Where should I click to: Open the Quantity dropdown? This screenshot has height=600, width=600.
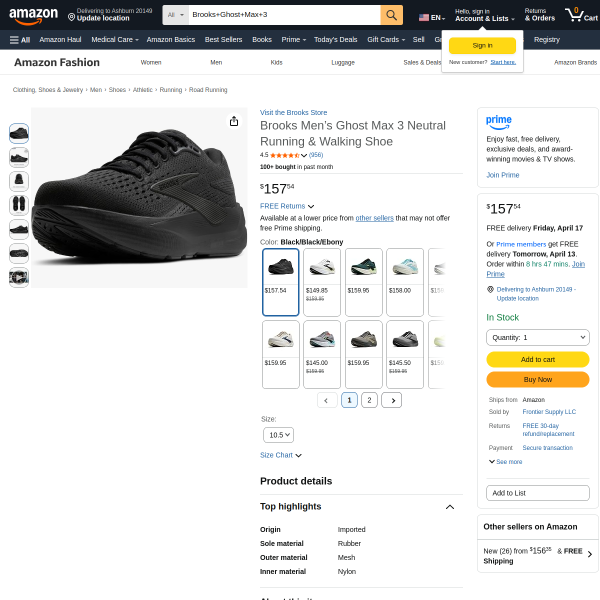click(537, 338)
